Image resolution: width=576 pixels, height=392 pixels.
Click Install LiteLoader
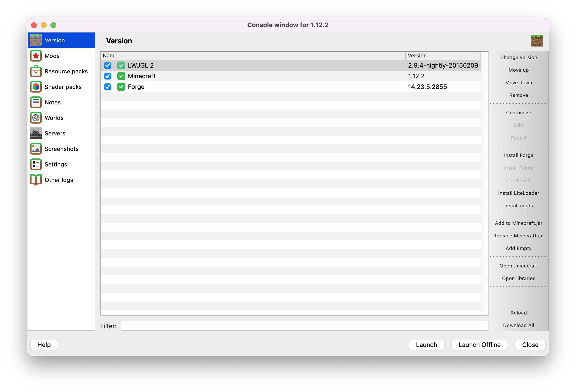[x=518, y=193]
